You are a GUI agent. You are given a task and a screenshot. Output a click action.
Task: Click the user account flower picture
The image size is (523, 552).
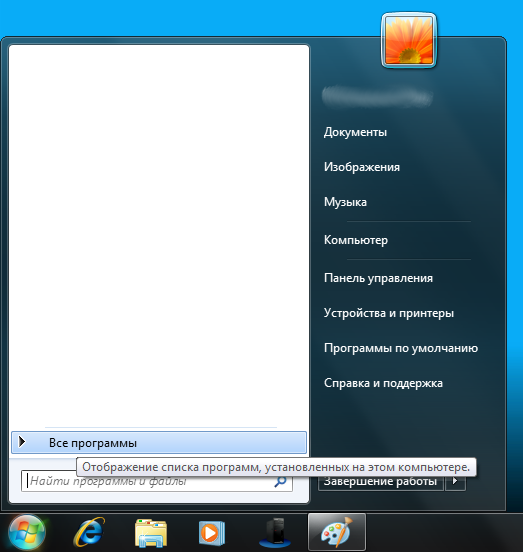point(409,40)
